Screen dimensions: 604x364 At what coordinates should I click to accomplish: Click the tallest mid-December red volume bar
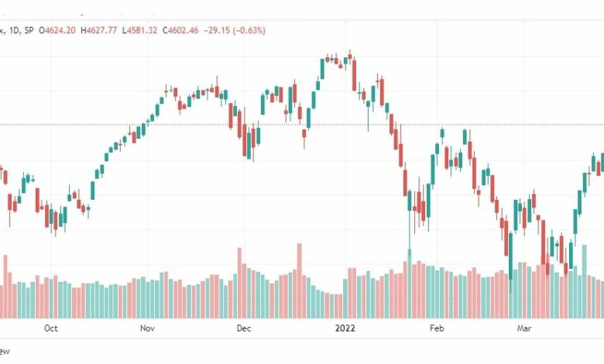point(300,281)
